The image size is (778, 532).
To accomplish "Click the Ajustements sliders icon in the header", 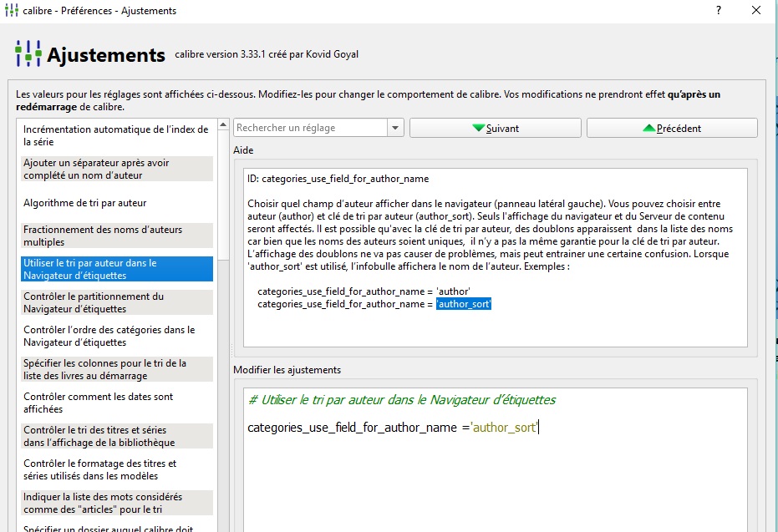I will pyautogui.click(x=28, y=53).
